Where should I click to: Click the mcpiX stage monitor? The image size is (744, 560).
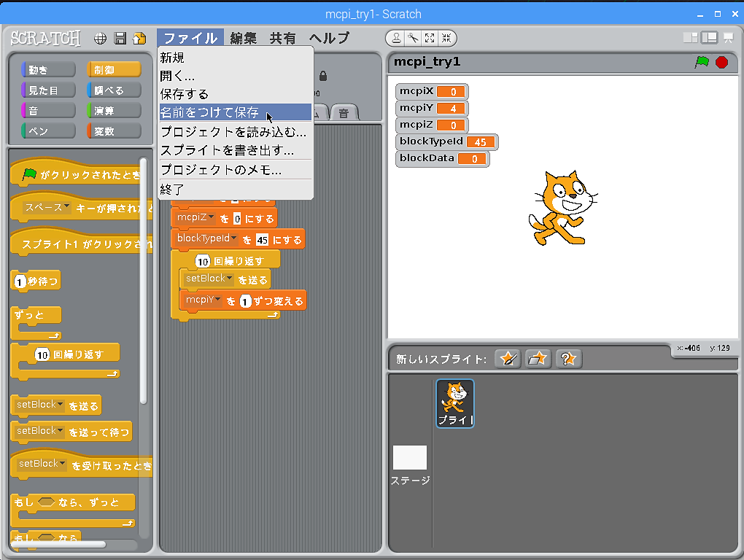click(432, 92)
